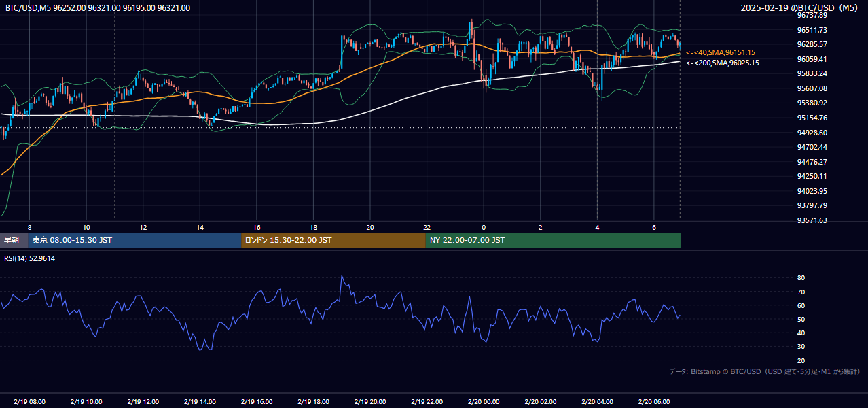Viewport: 868px width, 408px height.
Task: Click the RSI(14) 52.9614 indicator label
Action: click(x=30, y=258)
